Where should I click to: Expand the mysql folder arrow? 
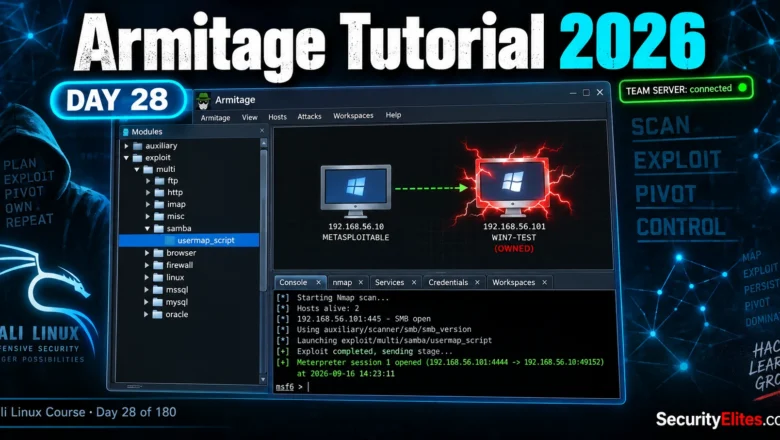point(147,302)
